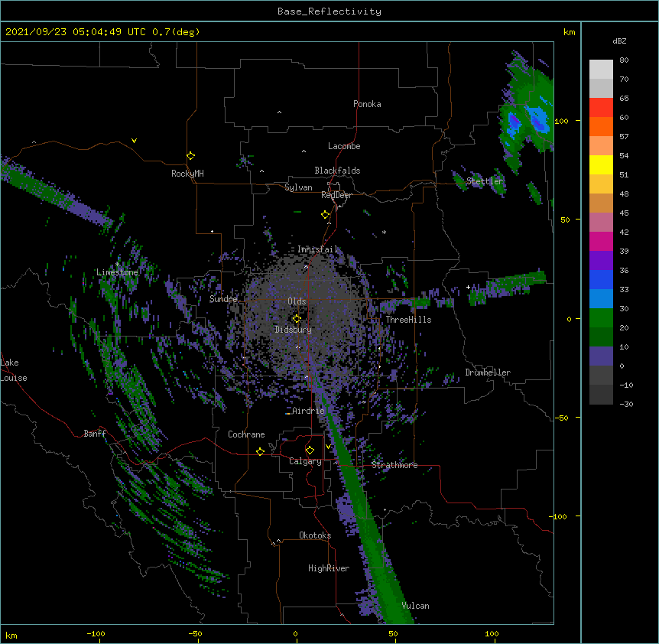Screen dimensions: 659x644
Task: Click the Olds city label
Action: [x=297, y=301]
